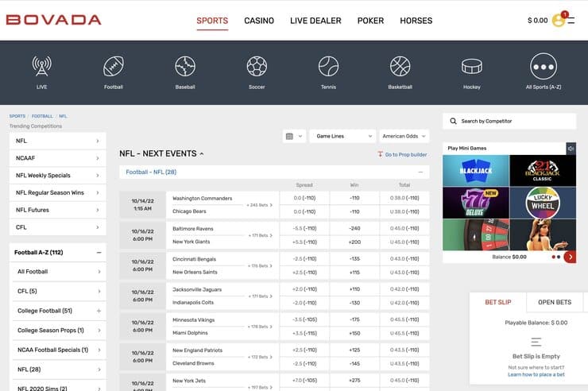This screenshot has height=391, width=588.
Task: Open NFL in Trending Competitions
Action: [x=58, y=141]
